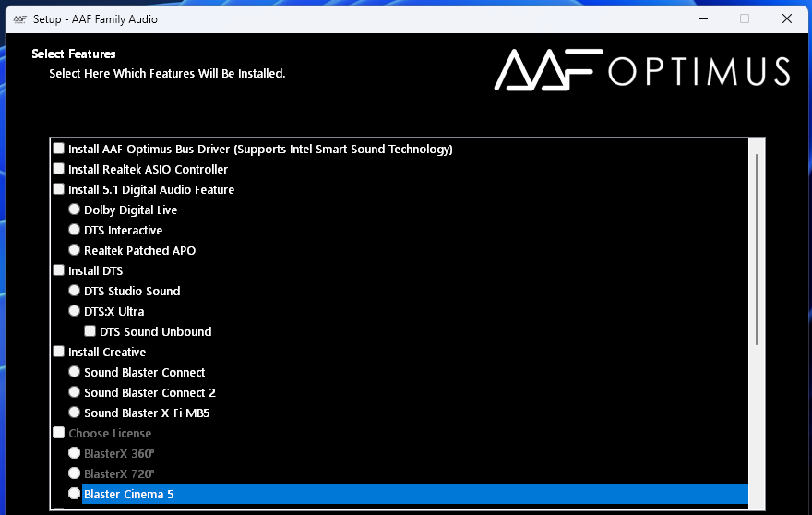Click the Dolby Digital Live label text
This screenshot has height=515, width=812.
[x=130, y=210]
